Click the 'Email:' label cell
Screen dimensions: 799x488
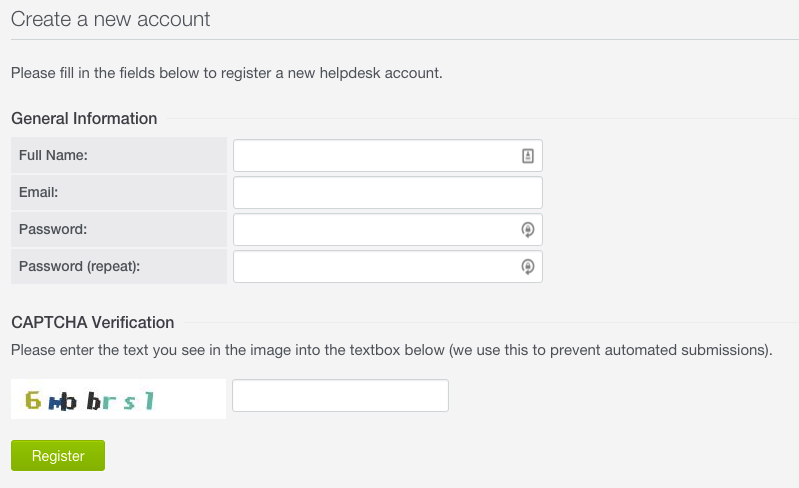pyautogui.click(x=119, y=193)
